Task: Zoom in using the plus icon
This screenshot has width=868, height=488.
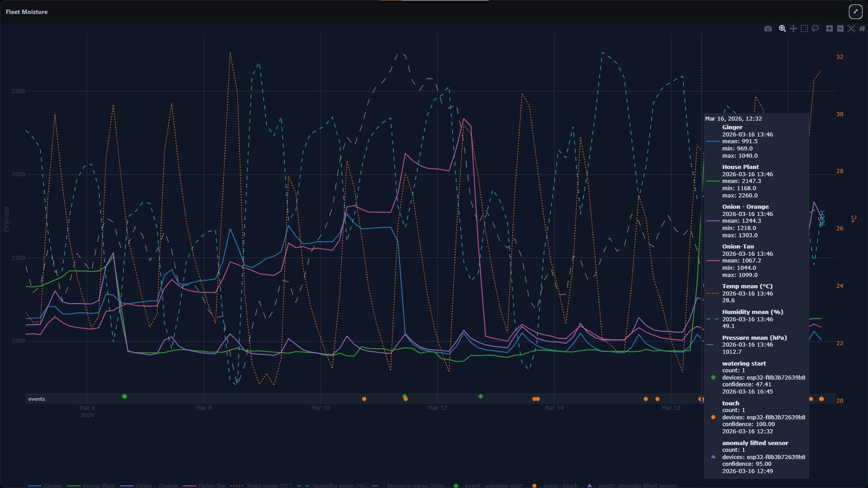Action: click(830, 28)
